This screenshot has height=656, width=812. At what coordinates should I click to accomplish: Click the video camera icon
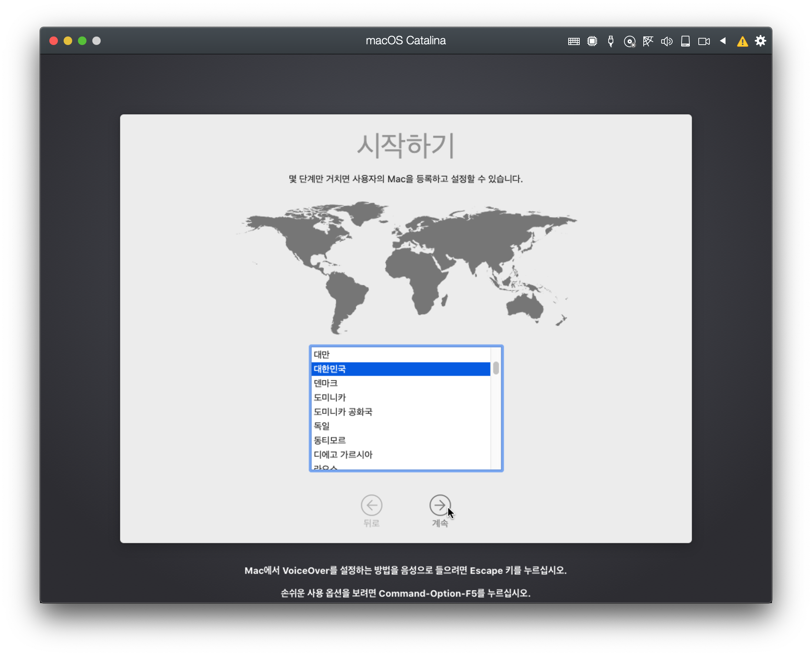[704, 41]
